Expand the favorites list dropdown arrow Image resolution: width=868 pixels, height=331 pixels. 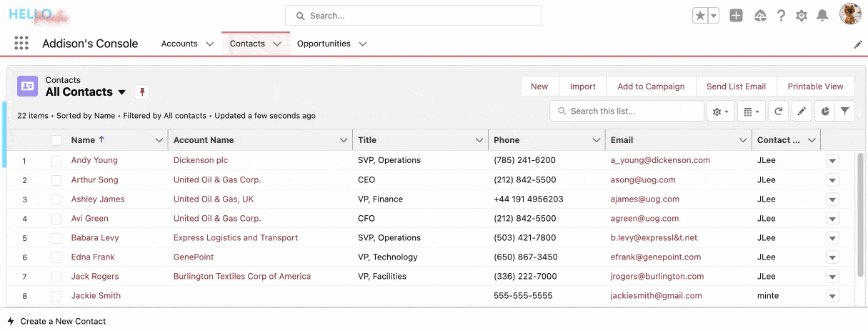click(x=714, y=16)
